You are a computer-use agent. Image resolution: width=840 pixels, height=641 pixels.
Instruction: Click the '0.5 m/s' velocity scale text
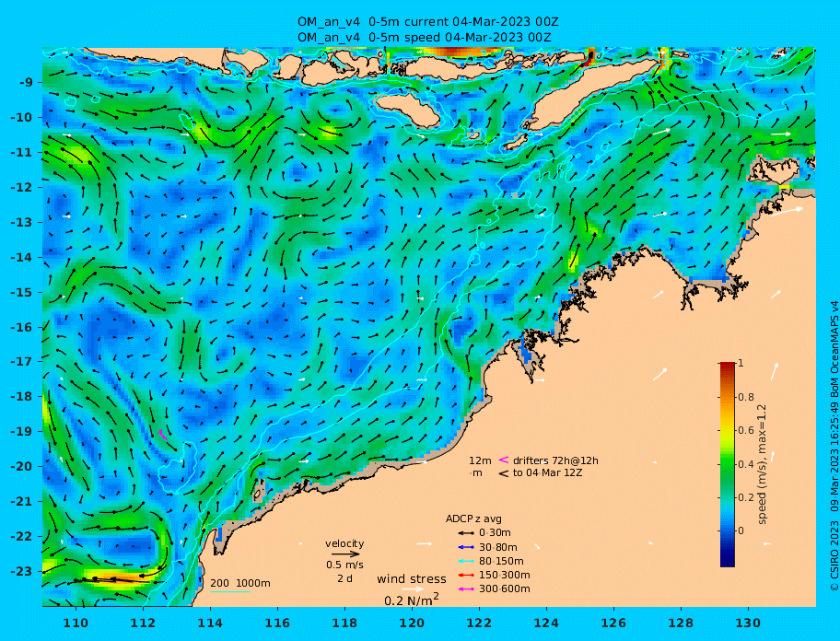click(x=344, y=565)
